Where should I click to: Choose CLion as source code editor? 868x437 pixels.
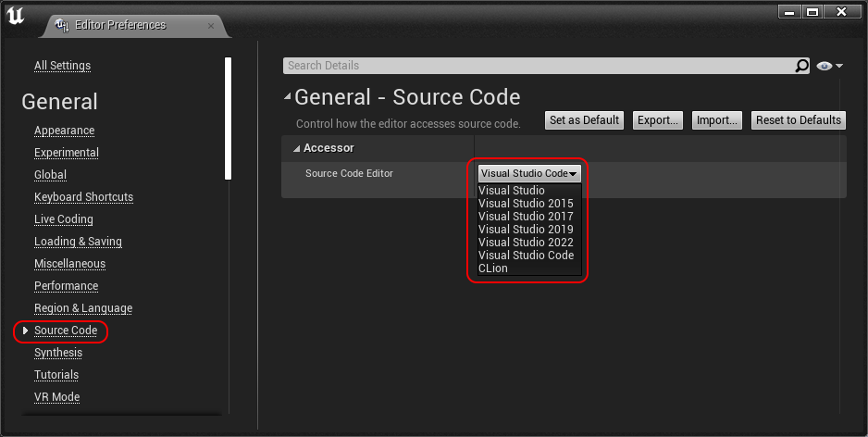pos(493,268)
